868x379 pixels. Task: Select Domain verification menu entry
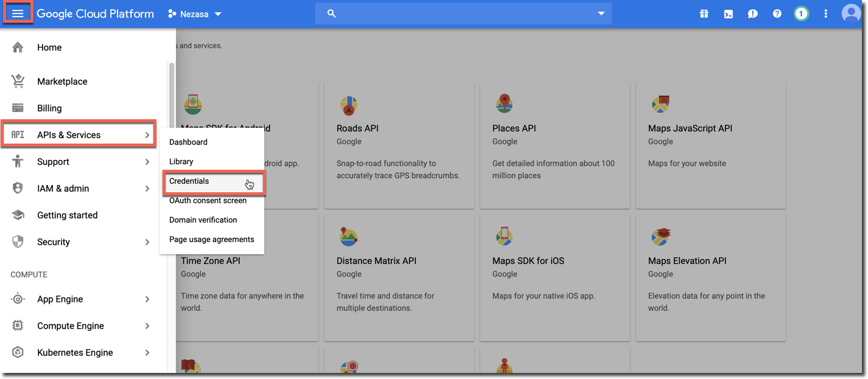click(x=212, y=220)
